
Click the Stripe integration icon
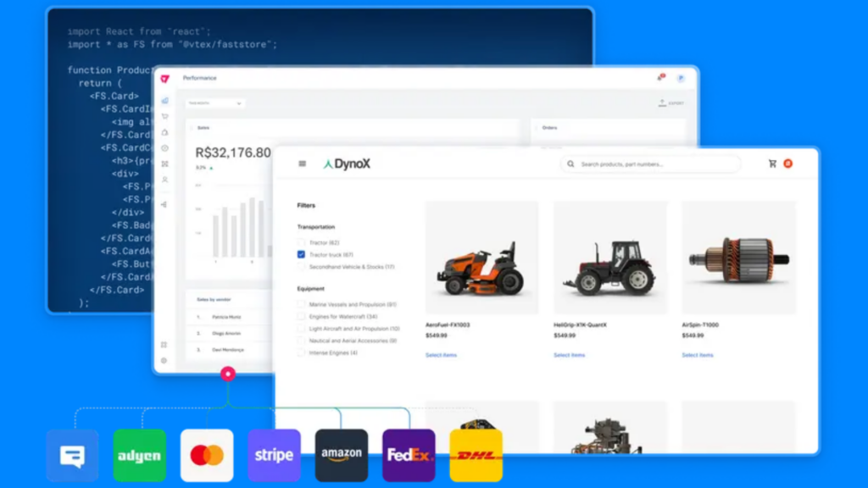pyautogui.click(x=274, y=455)
